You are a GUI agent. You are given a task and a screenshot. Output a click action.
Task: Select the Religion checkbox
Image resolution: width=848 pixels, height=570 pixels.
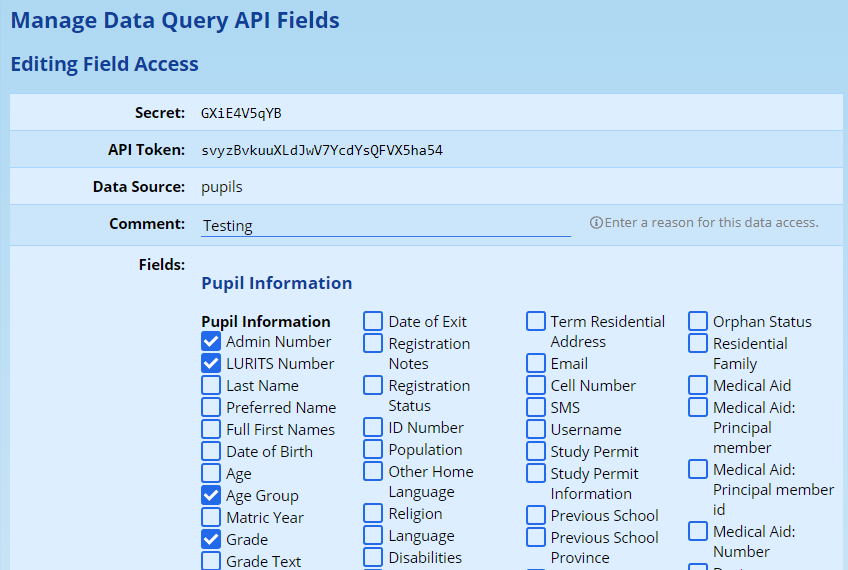pyautogui.click(x=373, y=513)
